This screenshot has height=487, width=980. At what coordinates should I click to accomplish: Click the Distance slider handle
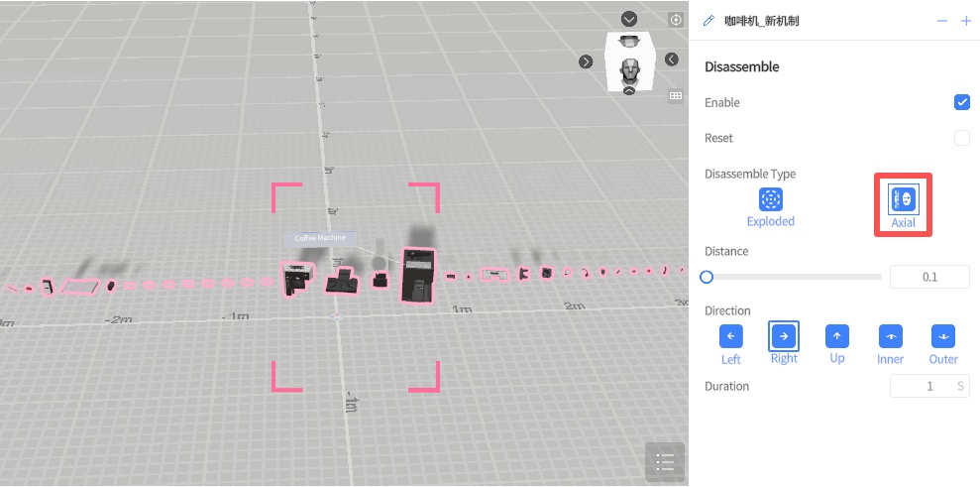[707, 277]
